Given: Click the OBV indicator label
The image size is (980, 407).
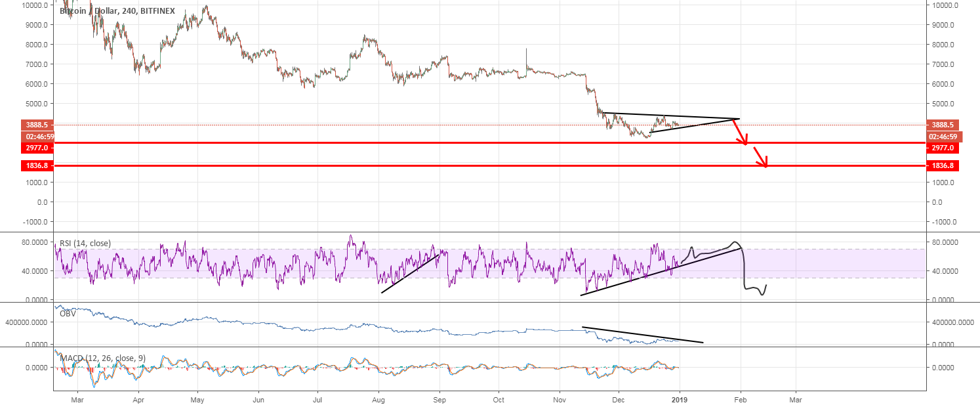Looking at the screenshot, I should [x=68, y=313].
